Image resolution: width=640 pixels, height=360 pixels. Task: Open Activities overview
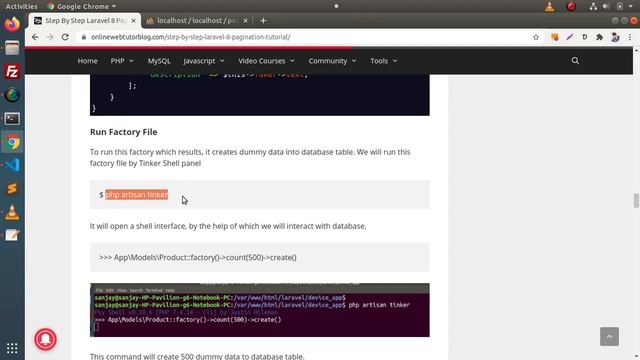pyautogui.click(x=21, y=6)
